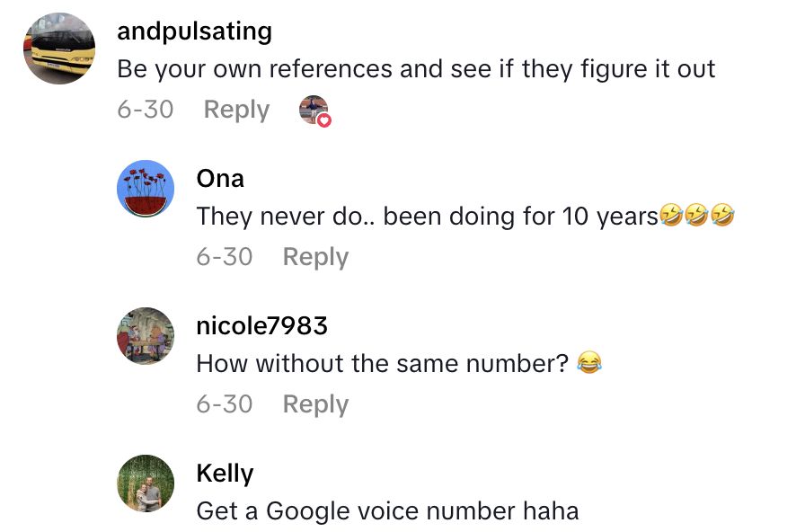Select the username andpulsating
This screenshot has width=805, height=532.
point(194,31)
